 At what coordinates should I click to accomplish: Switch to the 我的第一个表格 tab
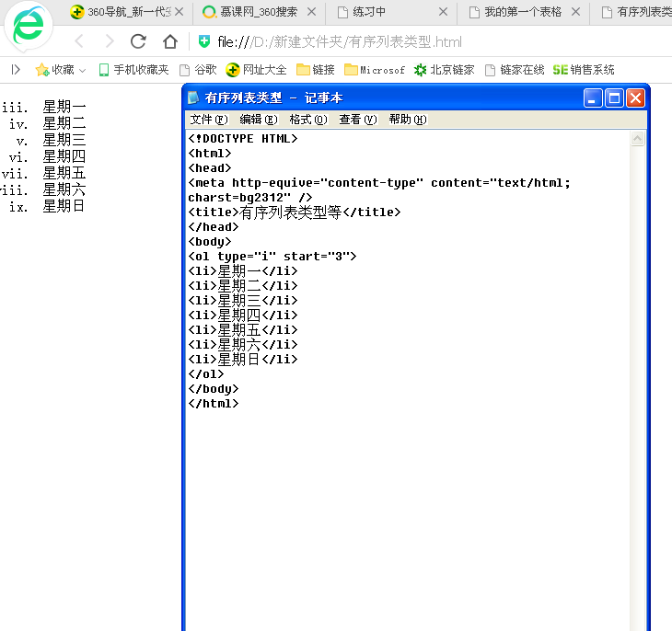(x=516, y=12)
